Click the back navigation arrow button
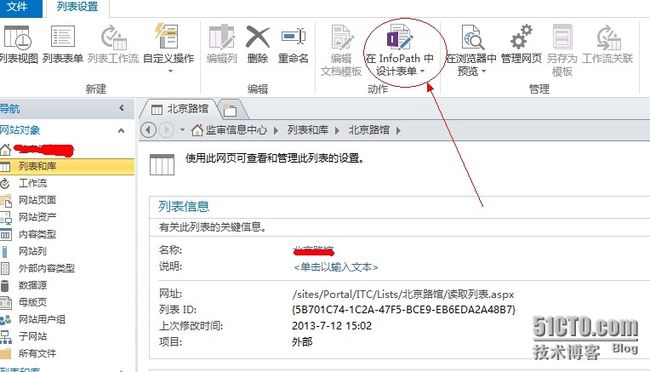The width and height of the screenshot is (650, 372). [148, 130]
